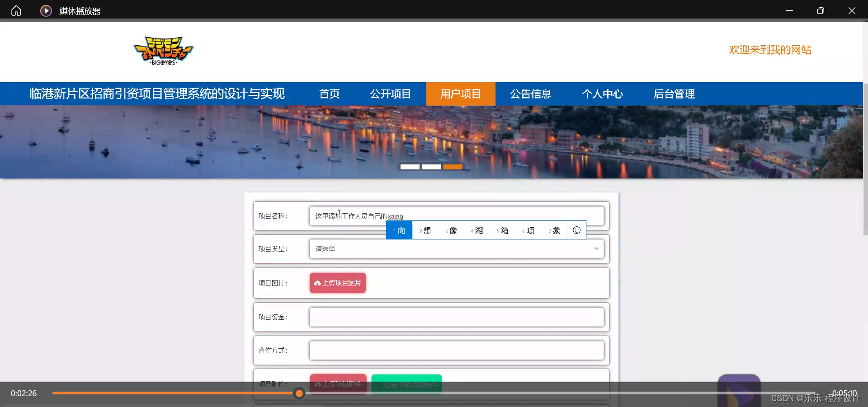Click the BIGGYOS Digimon site logo

pyautogui.click(x=163, y=50)
